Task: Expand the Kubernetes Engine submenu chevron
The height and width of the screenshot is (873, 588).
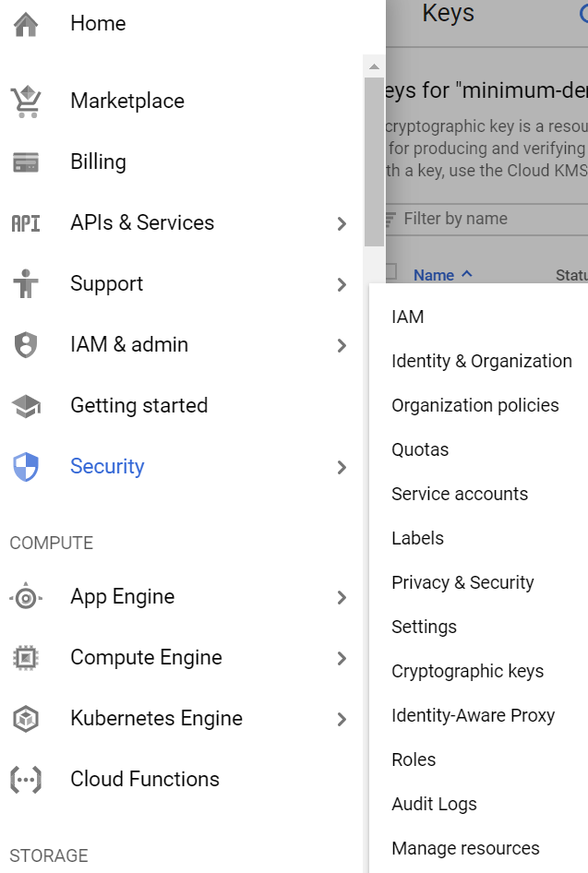Action: pyautogui.click(x=342, y=719)
